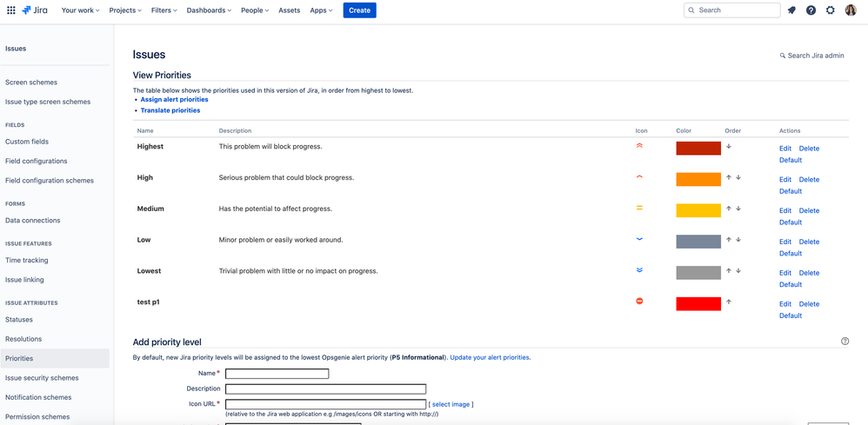Set Medium as Default priority
Viewport: 868px width, 425px height.
(x=791, y=222)
